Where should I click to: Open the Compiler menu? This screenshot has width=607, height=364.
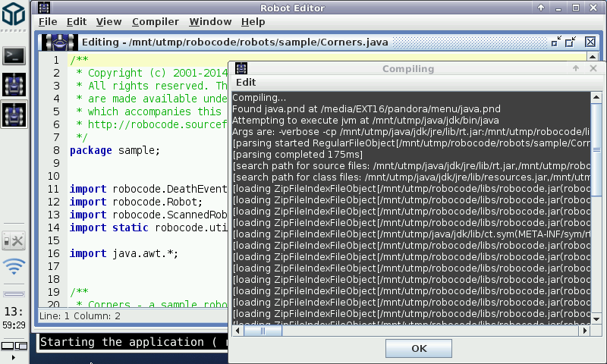[156, 22]
